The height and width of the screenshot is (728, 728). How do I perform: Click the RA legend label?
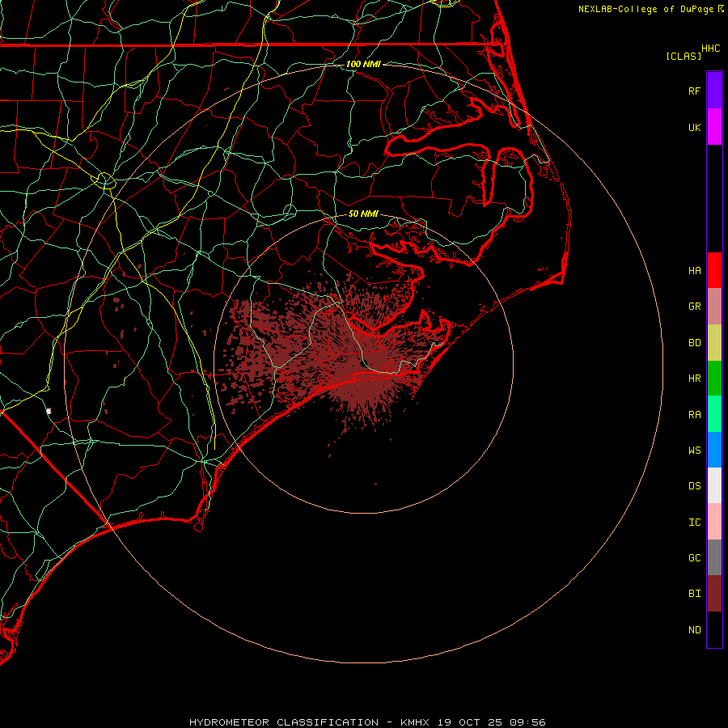(695, 415)
